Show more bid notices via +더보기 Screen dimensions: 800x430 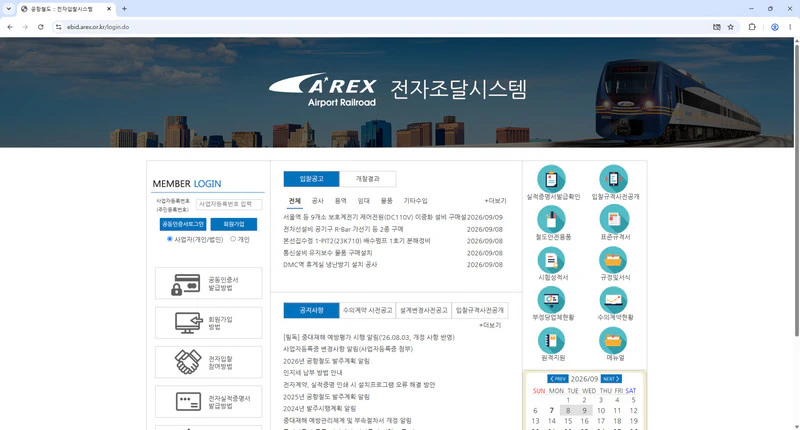pos(495,201)
